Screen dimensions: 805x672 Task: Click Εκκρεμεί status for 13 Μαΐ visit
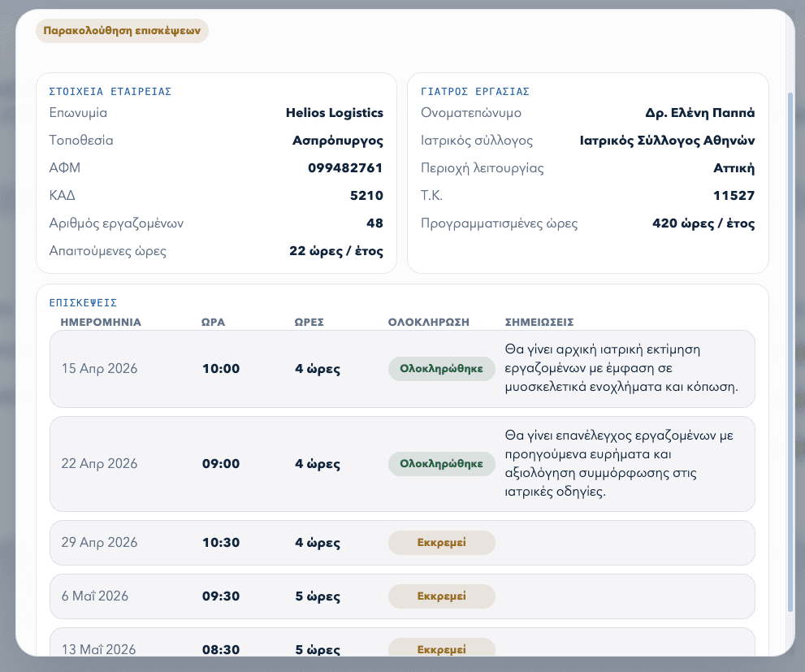coord(442,648)
